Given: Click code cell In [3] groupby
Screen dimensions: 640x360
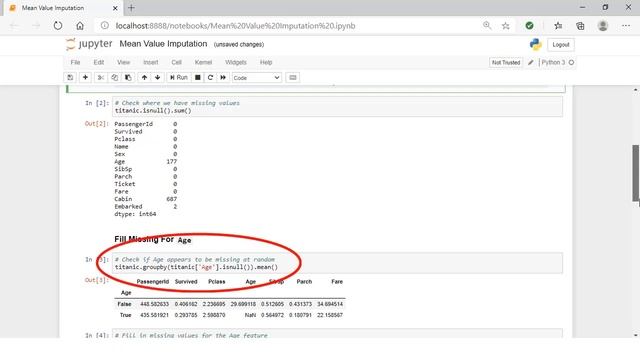Looking at the screenshot, I should (x=338, y=263).
